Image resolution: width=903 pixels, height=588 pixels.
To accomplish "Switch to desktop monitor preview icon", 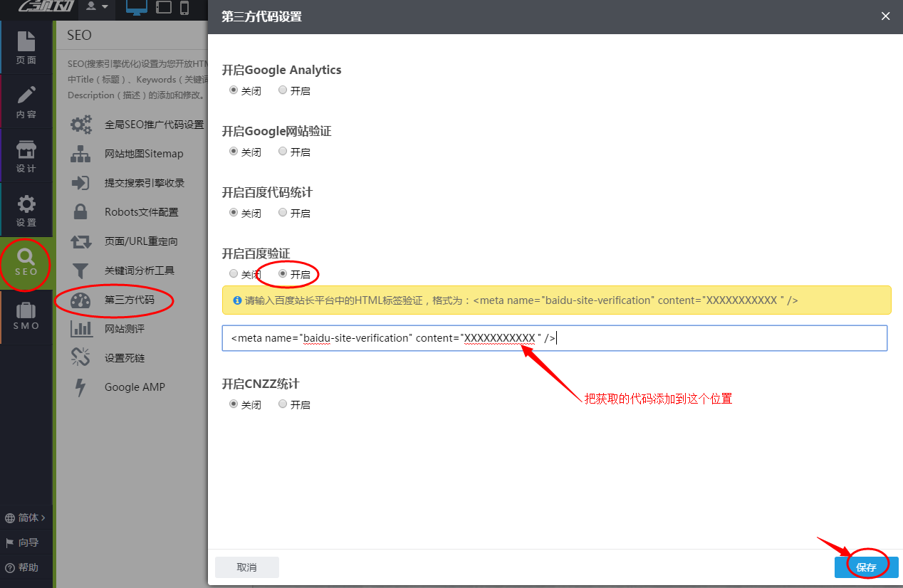I will pyautogui.click(x=136, y=8).
